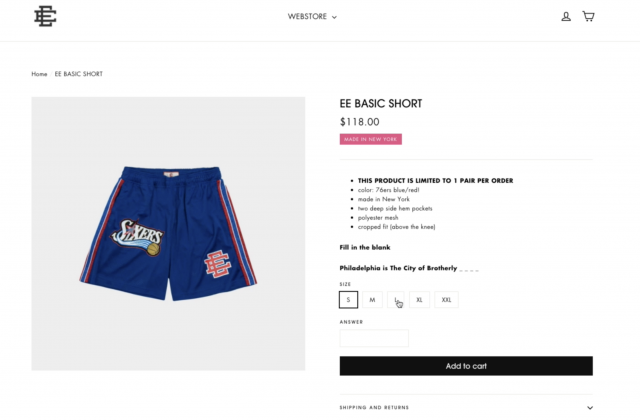The image size is (640, 420).
Task: Select size M
Action: click(x=372, y=299)
